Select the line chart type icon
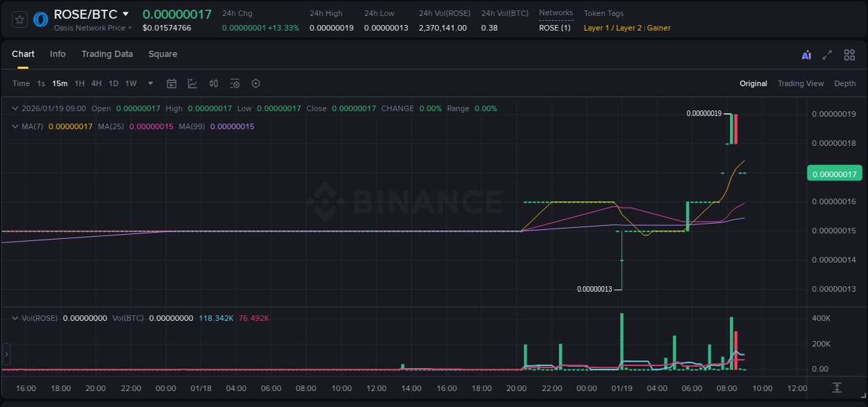This screenshot has width=868, height=407. pyautogui.click(x=192, y=83)
